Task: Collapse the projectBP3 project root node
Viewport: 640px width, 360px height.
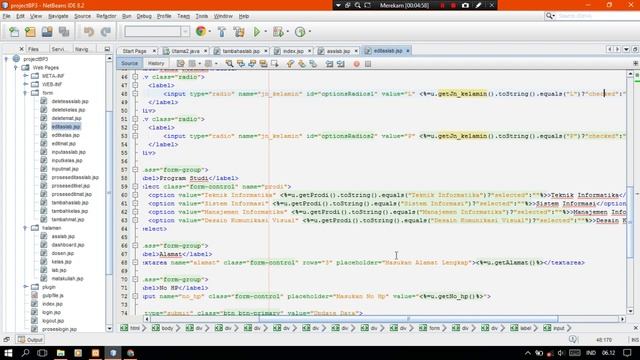Action: tap(6, 59)
